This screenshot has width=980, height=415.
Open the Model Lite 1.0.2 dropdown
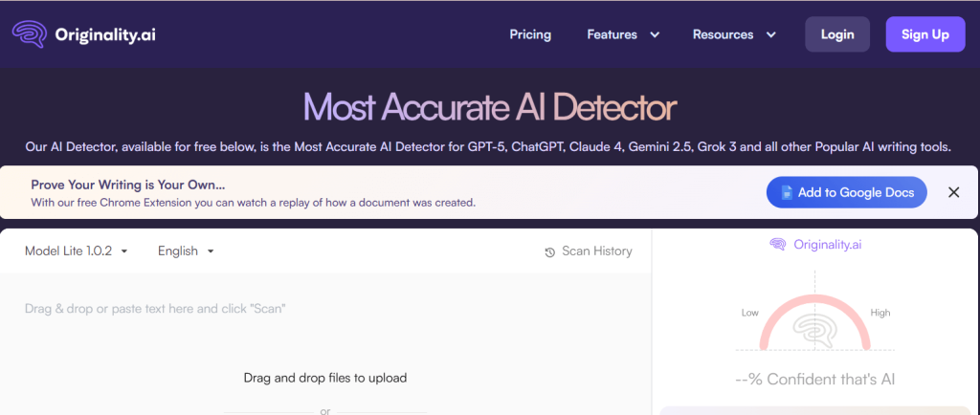click(77, 251)
